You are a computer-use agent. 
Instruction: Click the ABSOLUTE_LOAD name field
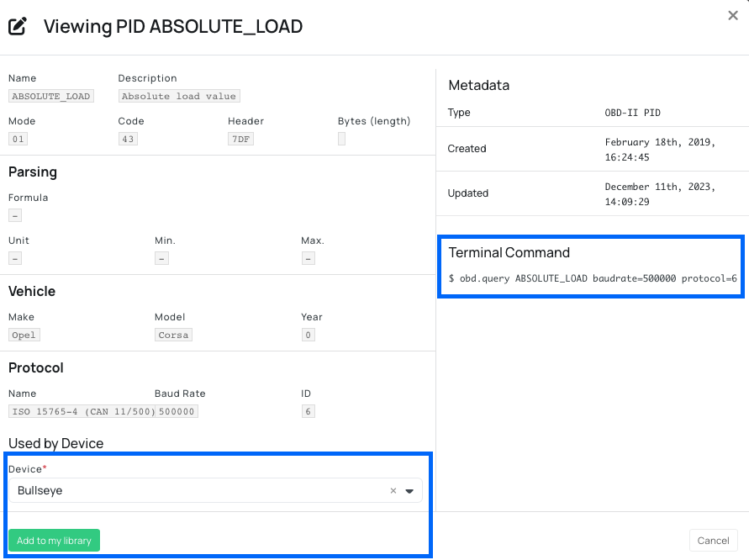coord(50,96)
